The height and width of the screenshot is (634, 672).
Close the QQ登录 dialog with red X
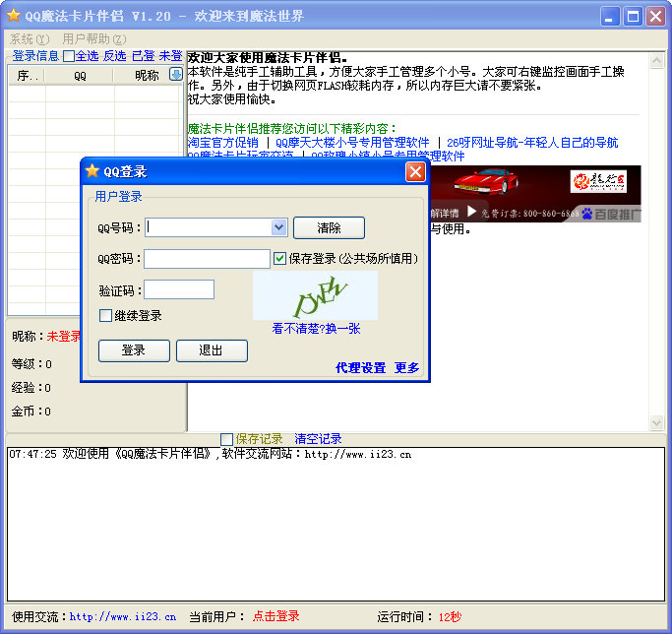415,172
